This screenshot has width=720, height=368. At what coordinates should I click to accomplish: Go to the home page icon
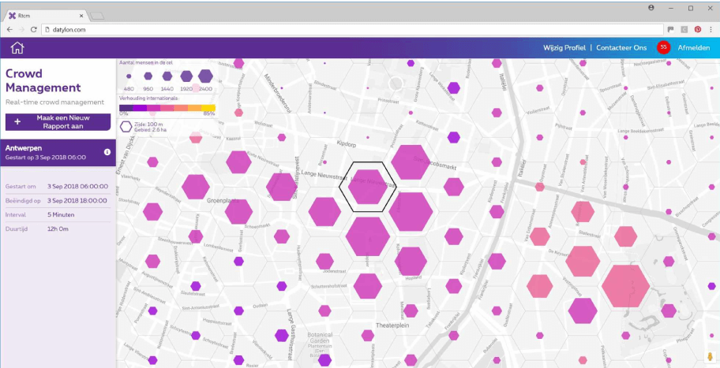click(x=17, y=48)
